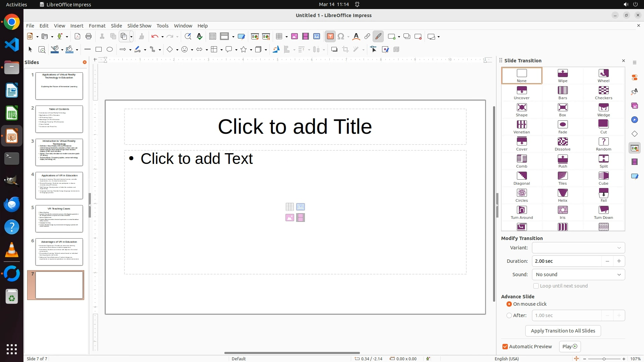The width and height of the screenshot is (644, 362).
Task: Insert a table from the toolbar
Action: pyautogui.click(x=279, y=37)
